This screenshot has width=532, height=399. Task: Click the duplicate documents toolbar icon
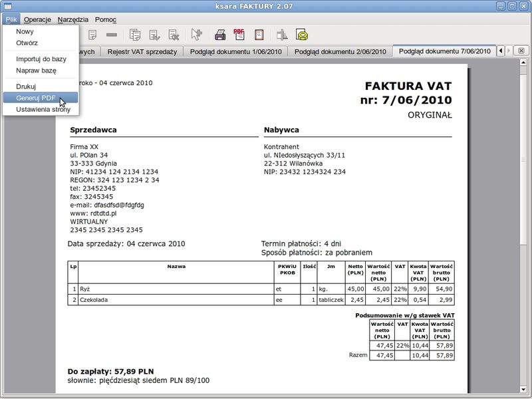pos(135,35)
